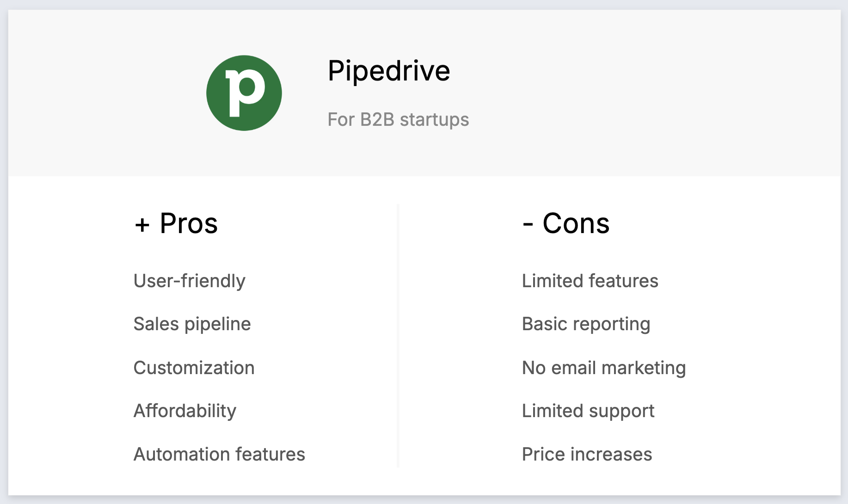Screen dimensions: 848x504
Task: Click the 'Basic reporting' con item
Action: pyautogui.click(x=586, y=324)
